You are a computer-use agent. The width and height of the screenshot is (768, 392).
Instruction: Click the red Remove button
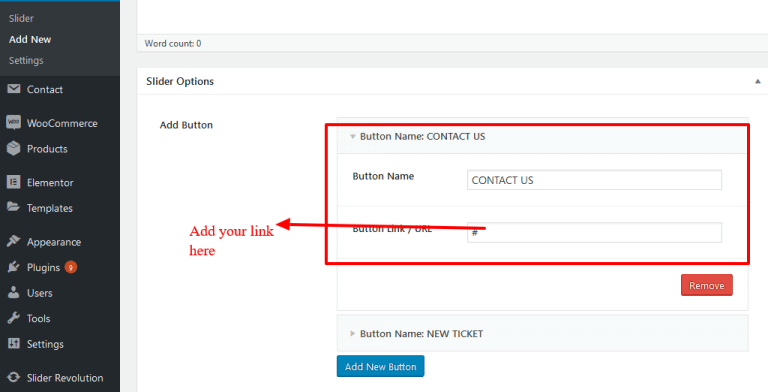click(x=707, y=285)
